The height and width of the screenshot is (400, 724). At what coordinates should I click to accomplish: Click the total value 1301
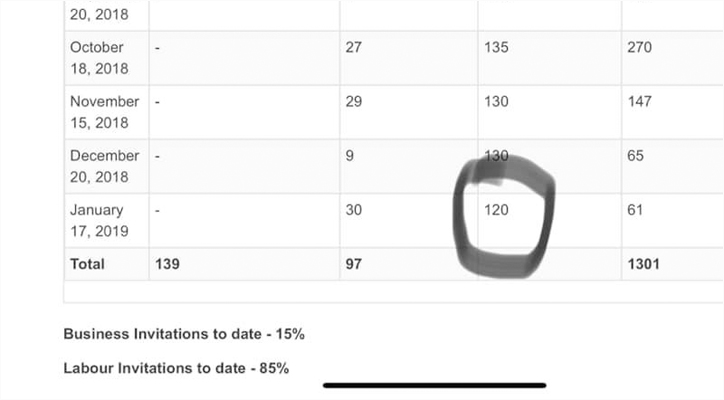643,264
